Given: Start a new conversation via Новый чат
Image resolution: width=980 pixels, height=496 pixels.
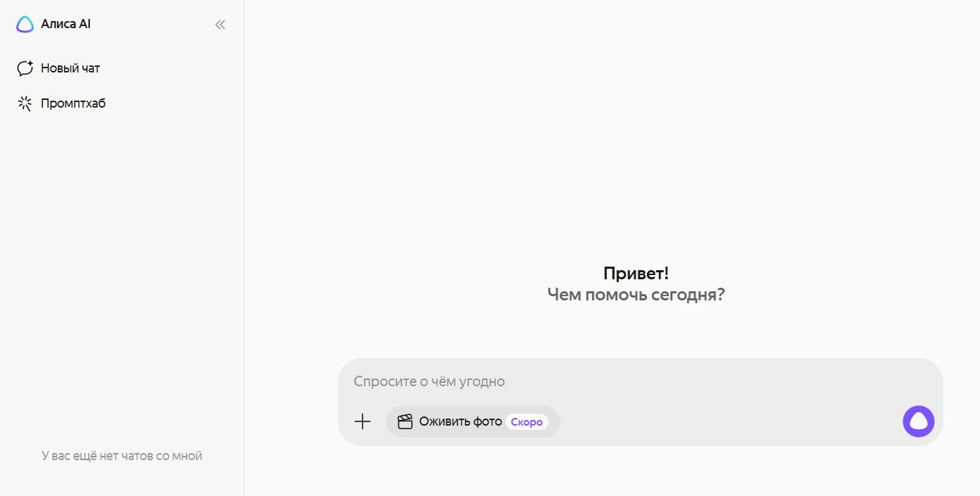Looking at the screenshot, I should [x=70, y=68].
